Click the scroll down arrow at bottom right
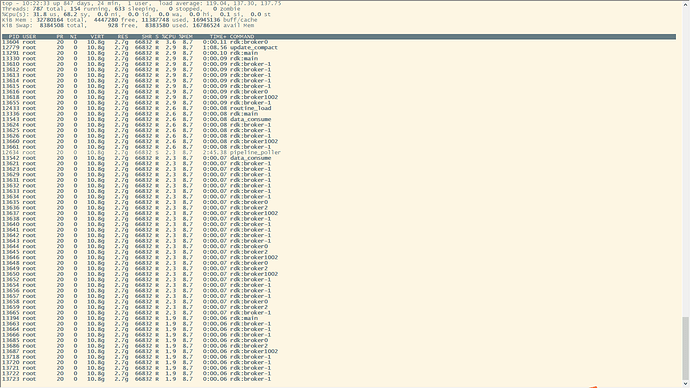 (686, 384)
